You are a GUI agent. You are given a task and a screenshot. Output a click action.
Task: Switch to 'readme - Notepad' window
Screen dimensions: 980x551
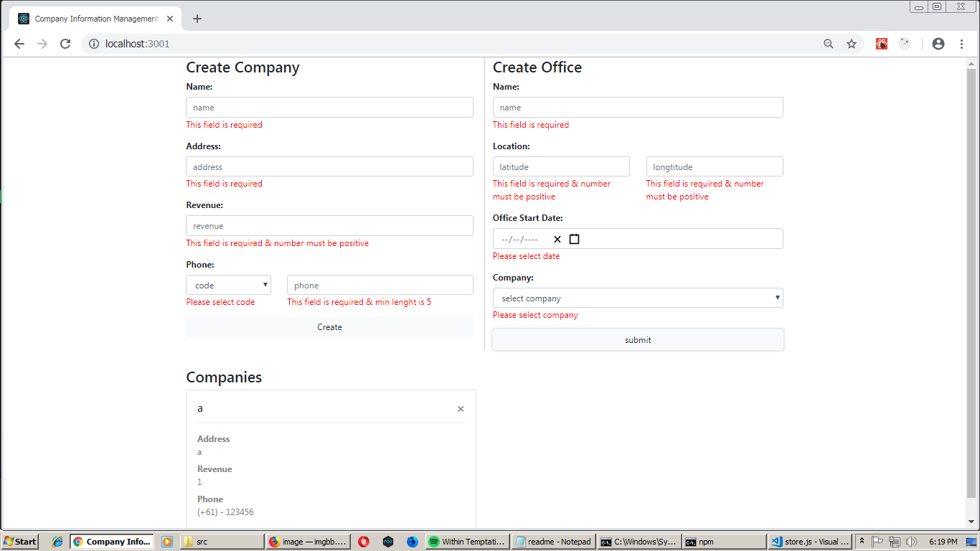(555, 542)
